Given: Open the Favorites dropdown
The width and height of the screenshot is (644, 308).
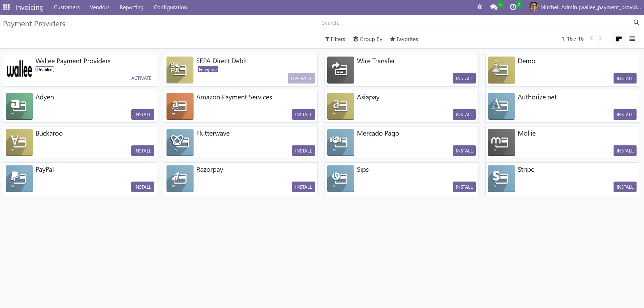Looking at the screenshot, I should [x=404, y=39].
